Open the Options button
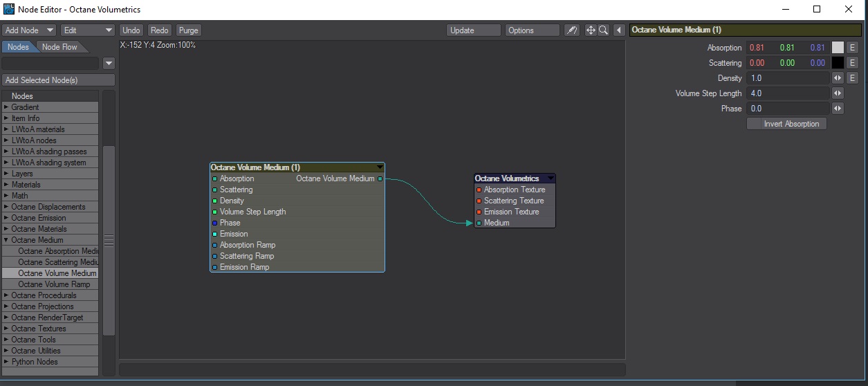Viewport: 868px width, 386px height. pos(532,30)
